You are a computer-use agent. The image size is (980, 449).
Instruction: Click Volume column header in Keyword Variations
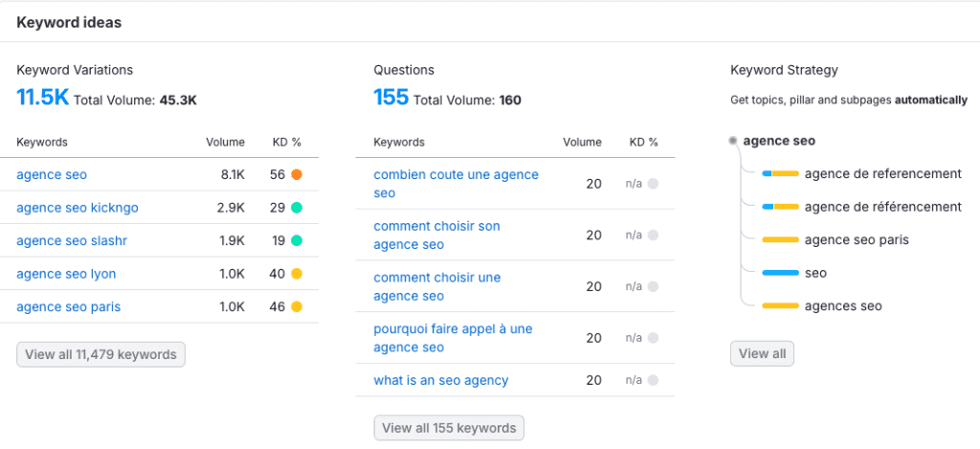226,143
